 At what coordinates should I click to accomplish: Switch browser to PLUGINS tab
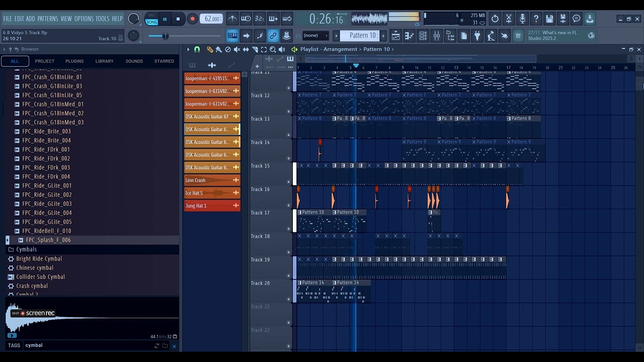click(74, 61)
